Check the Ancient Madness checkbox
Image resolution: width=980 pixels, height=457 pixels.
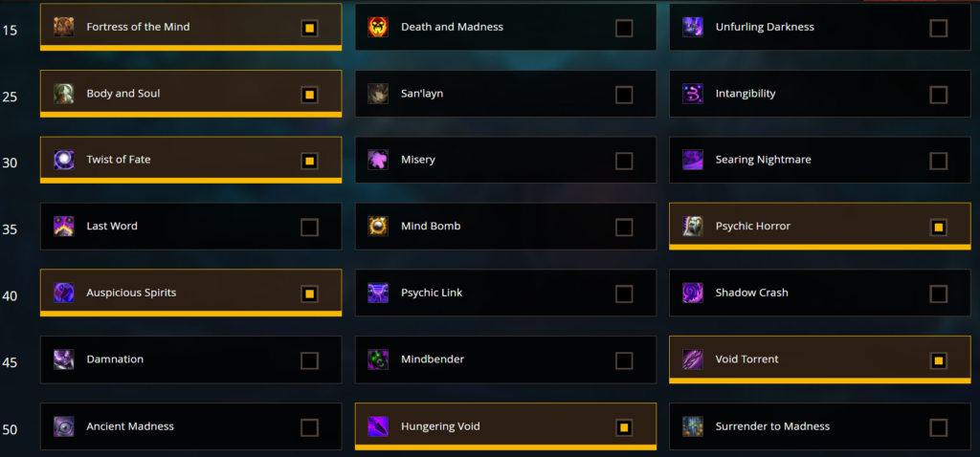[309, 427]
